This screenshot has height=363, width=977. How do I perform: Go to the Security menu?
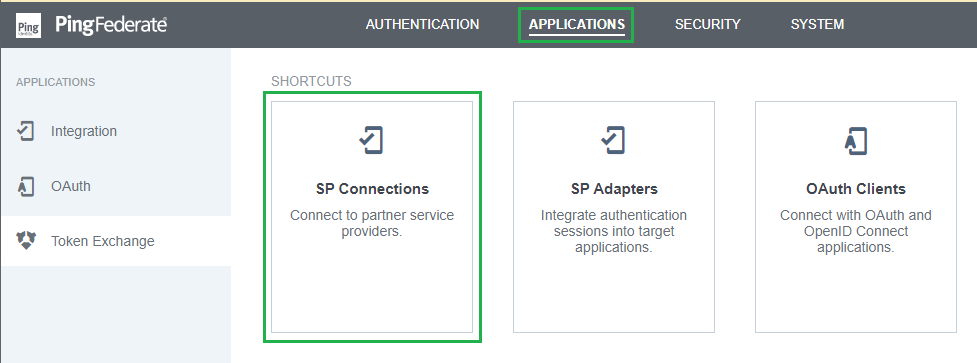tap(707, 24)
